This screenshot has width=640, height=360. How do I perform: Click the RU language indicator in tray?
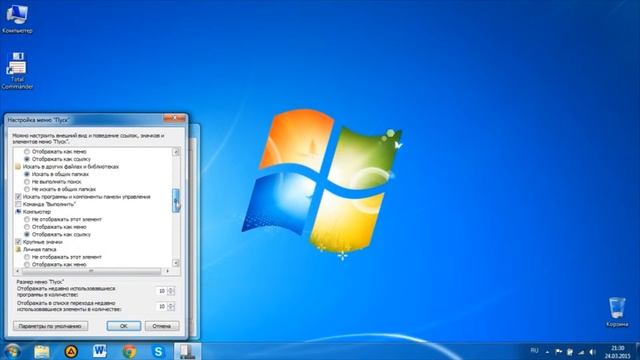[534, 351]
